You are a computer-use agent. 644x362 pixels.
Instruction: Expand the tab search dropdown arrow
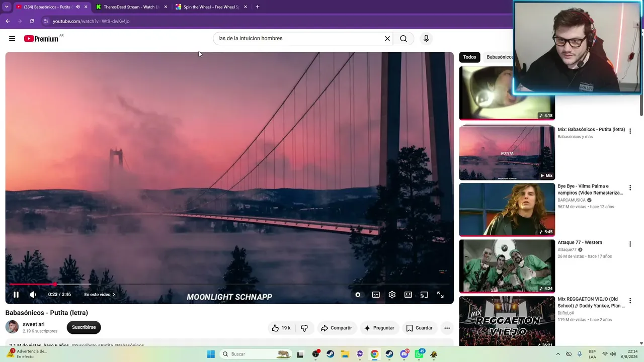click(x=7, y=7)
